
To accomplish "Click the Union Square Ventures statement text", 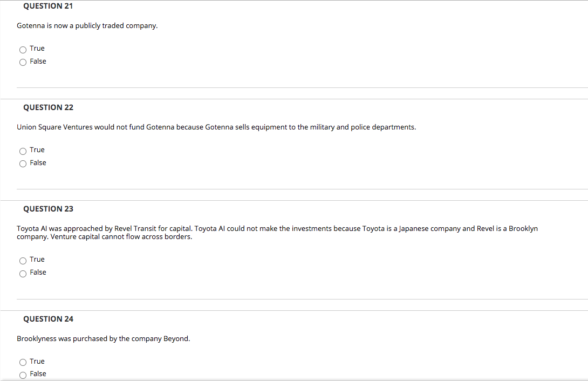I will click(x=216, y=127).
